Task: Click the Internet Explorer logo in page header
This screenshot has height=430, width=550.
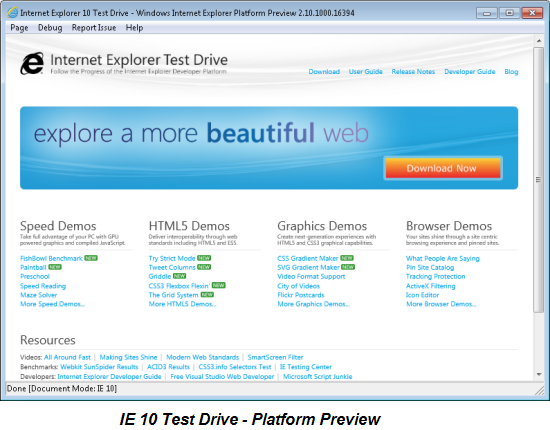Action: pos(32,63)
